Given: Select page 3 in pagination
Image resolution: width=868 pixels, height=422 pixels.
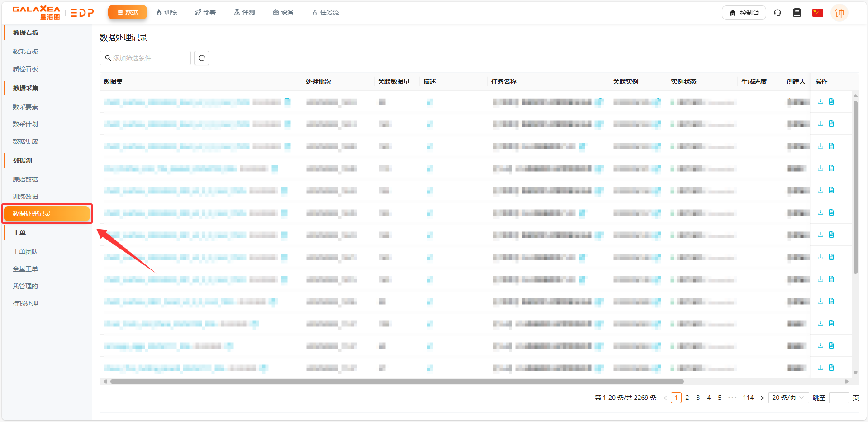Looking at the screenshot, I should (x=698, y=398).
